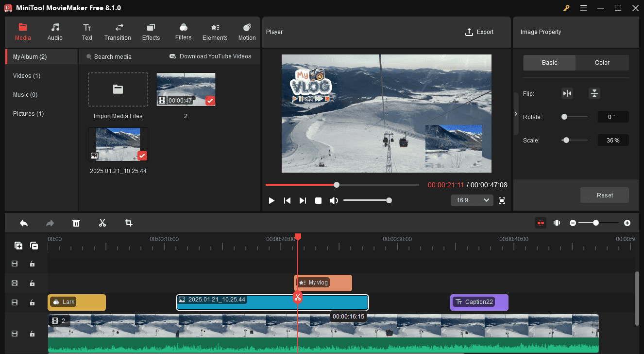This screenshot has width=644, height=354.
Task: Enter full screen preview mode
Action: 502,200
